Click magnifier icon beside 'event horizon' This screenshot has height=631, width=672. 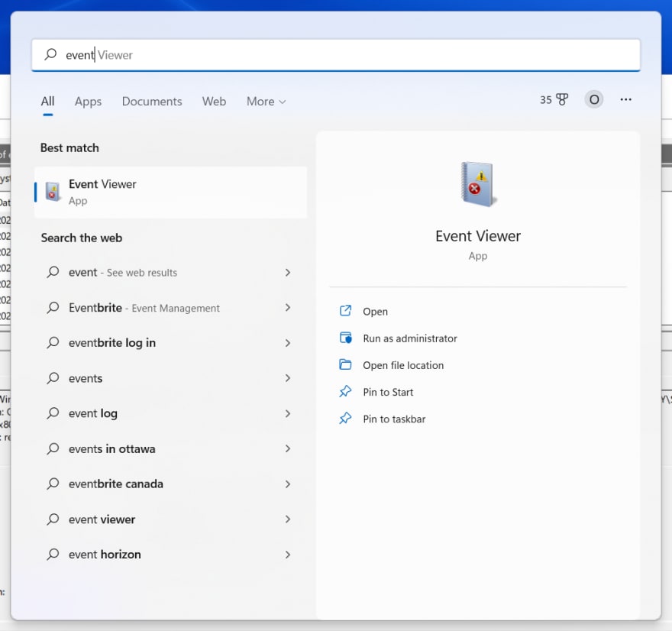point(53,555)
